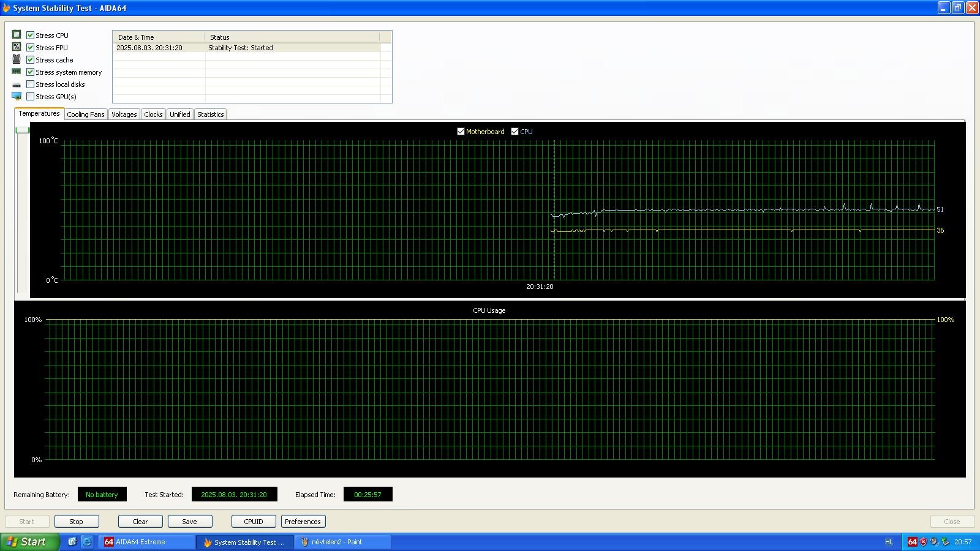
Task: Click the CPU Usage graph title
Action: (489, 310)
